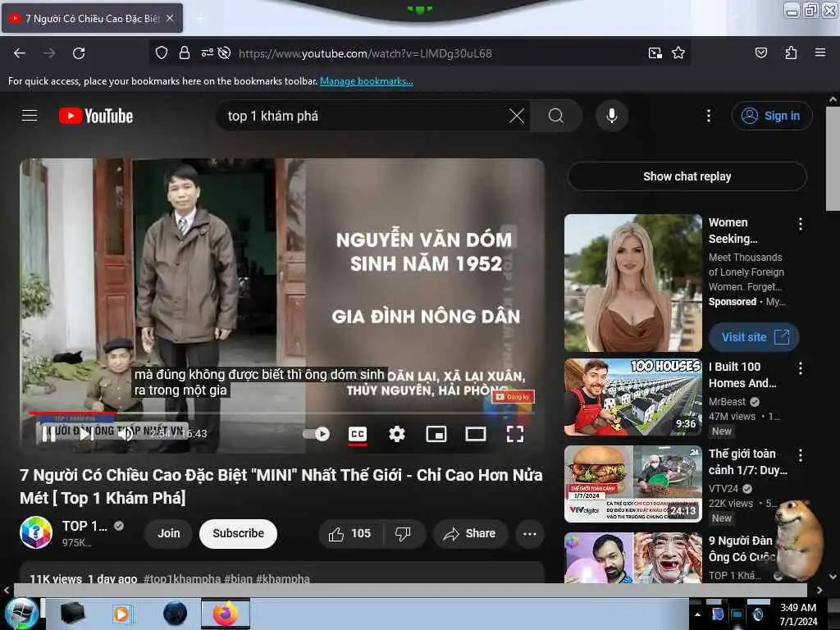840x630 pixels.
Task: Open the Women Seeking ad thumbnail
Action: (x=633, y=283)
